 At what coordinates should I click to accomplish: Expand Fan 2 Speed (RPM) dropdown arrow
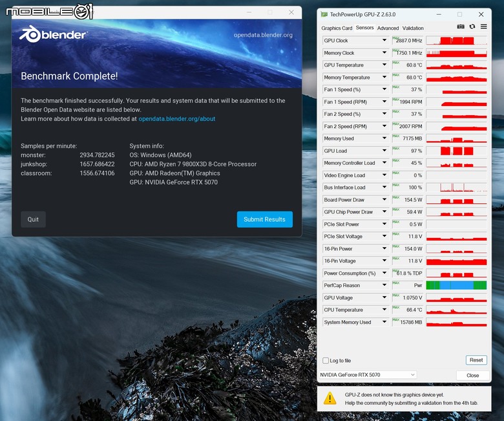[384, 126]
